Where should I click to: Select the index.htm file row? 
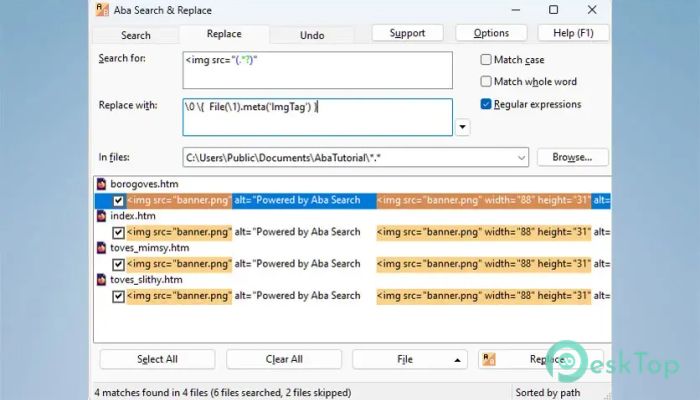tap(352, 216)
